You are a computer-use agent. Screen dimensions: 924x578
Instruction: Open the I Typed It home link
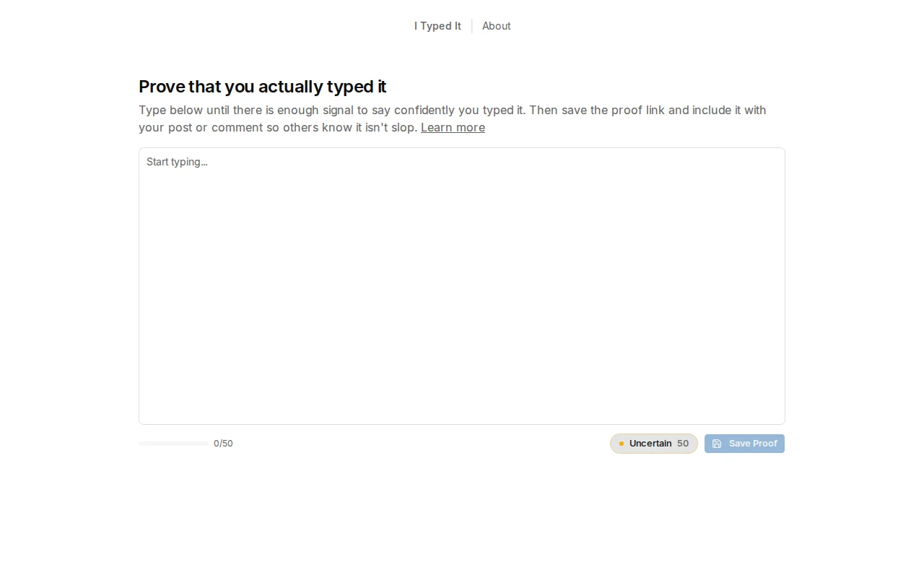(x=437, y=26)
